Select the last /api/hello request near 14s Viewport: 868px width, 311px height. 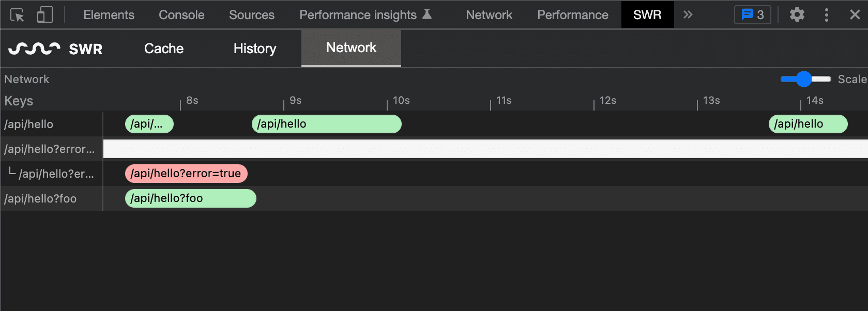point(808,124)
